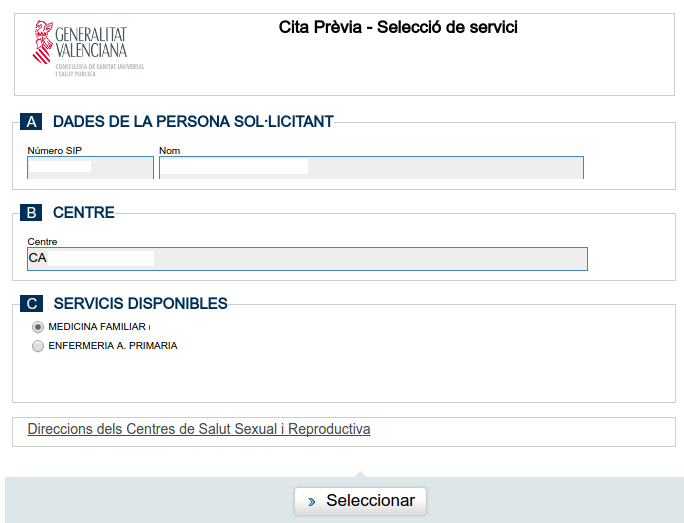684x523 pixels.
Task: Click the Cita Prèvia page title
Action: pyautogui.click(x=398, y=27)
